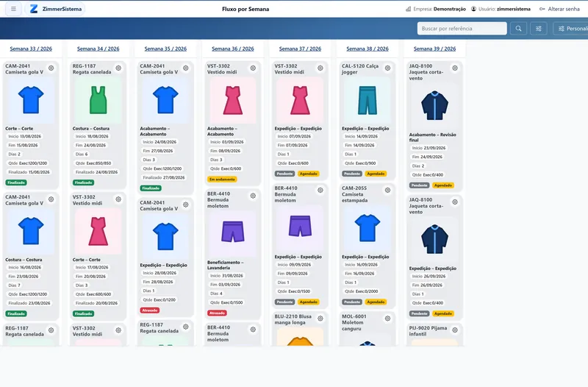The height and width of the screenshot is (387, 588).
Task: Open Semana 38 / 2026 link
Action: (367, 49)
